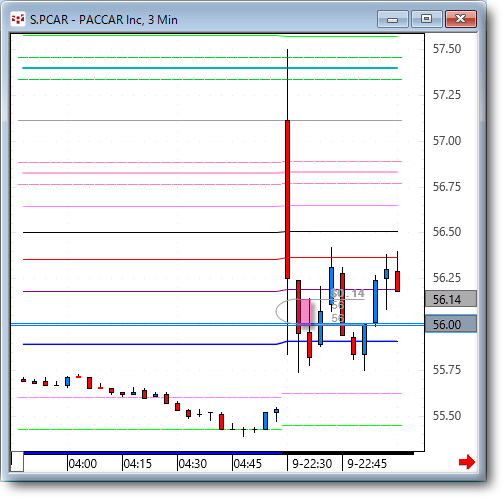
Task: Minimize the S.PCAR chart window
Action: pos(393,19)
